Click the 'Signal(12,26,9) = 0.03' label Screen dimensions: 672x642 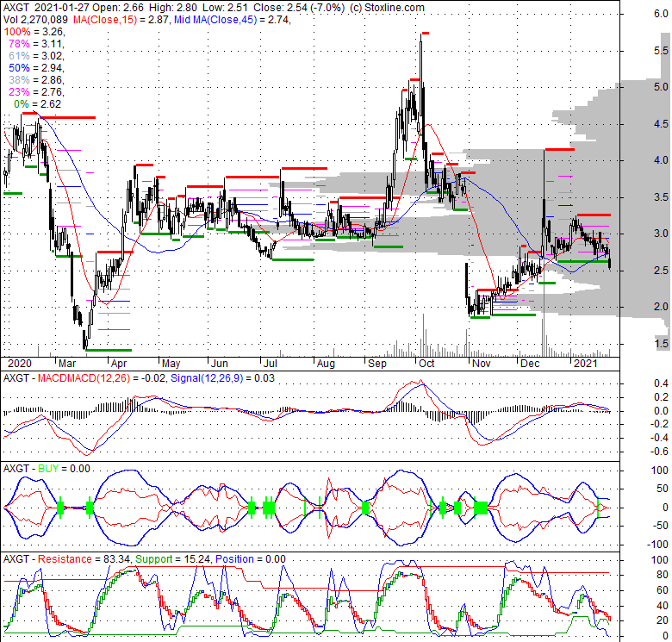click(x=222, y=378)
